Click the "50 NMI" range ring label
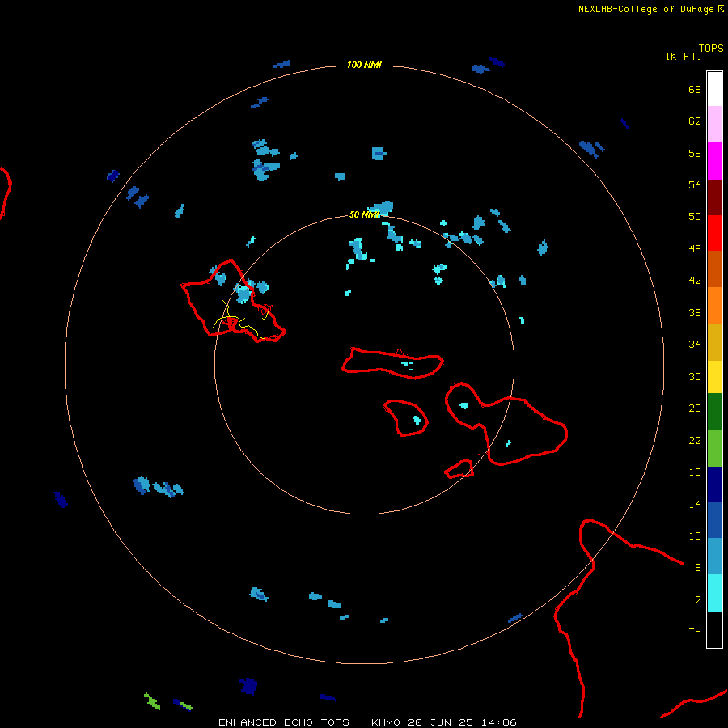 (x=364, y=214)
